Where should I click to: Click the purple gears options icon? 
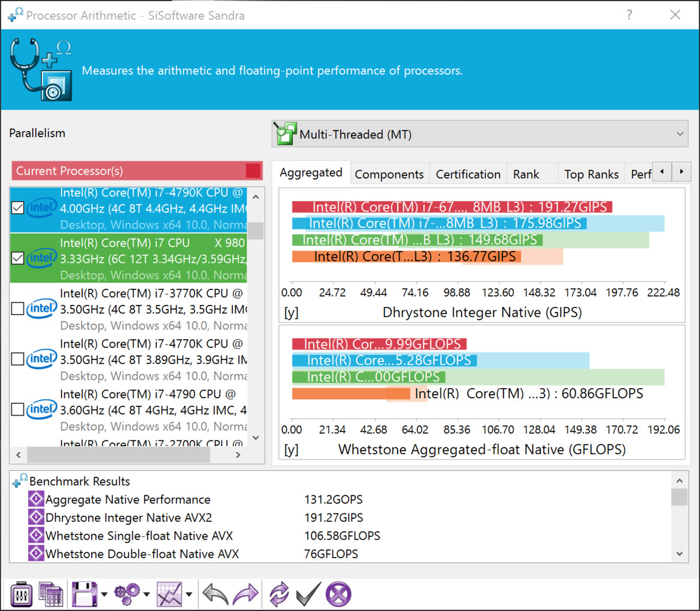point(126,594)
